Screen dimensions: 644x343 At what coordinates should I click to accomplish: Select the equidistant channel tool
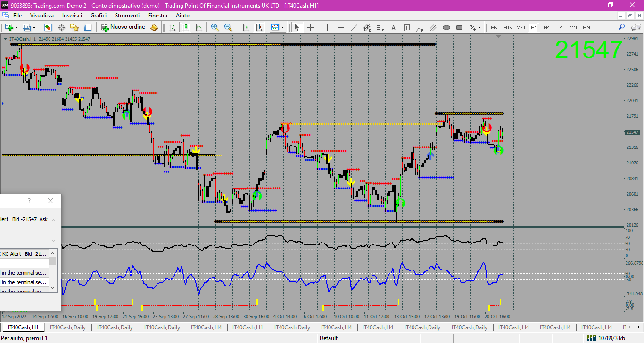pyautogui.click(x=367, y=27)
